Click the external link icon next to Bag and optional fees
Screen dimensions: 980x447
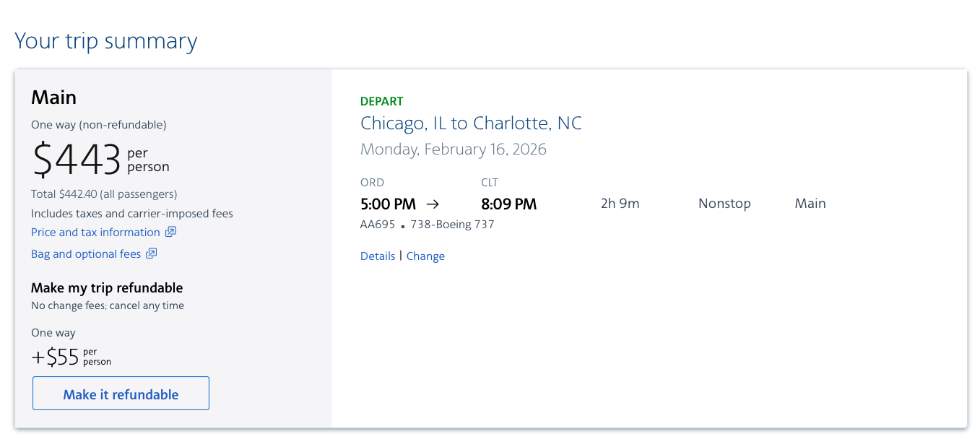(x=151, y=253)
